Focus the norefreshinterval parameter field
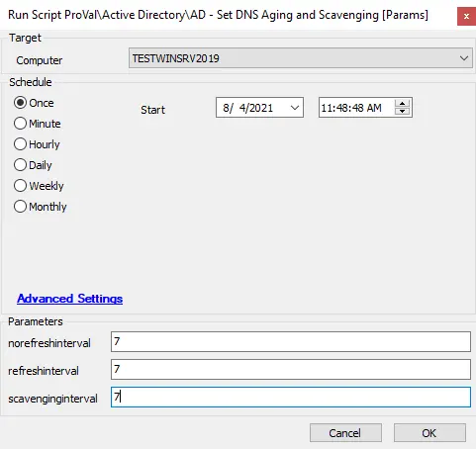The image size is (476, 449). tap(291, 342)
